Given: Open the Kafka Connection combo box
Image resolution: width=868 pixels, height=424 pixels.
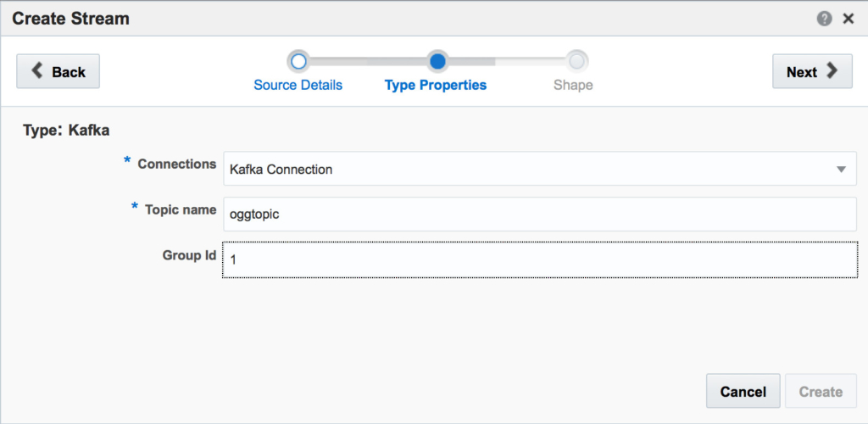Looking at the screenshot, I should pos(540,169).
